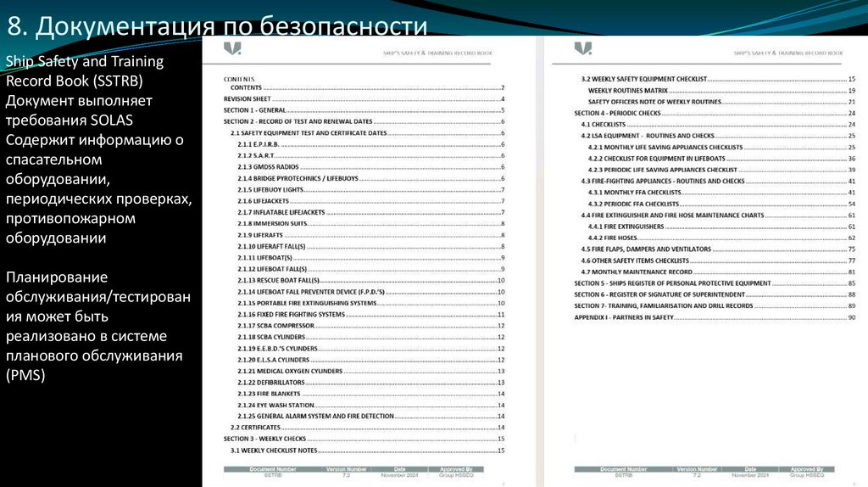Open the "Section 1 - General" entry
Viewport: 868px width, 487px height.
364,110
